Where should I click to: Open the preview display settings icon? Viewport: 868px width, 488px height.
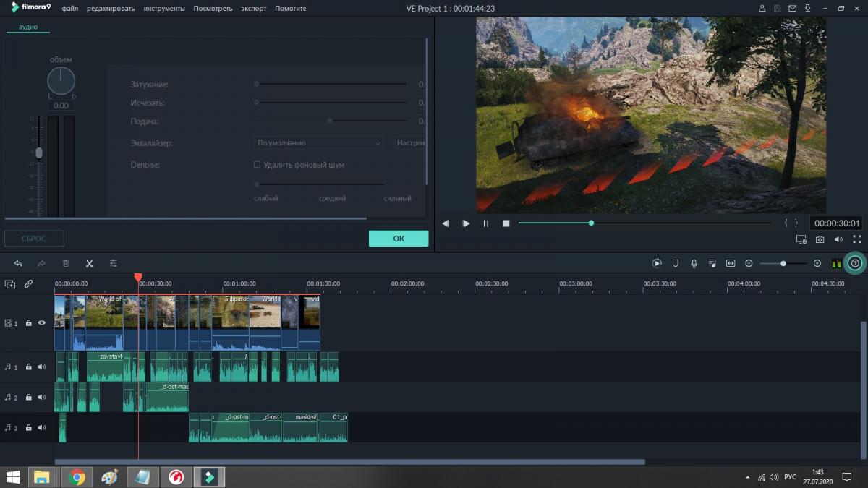click(801, 239)
